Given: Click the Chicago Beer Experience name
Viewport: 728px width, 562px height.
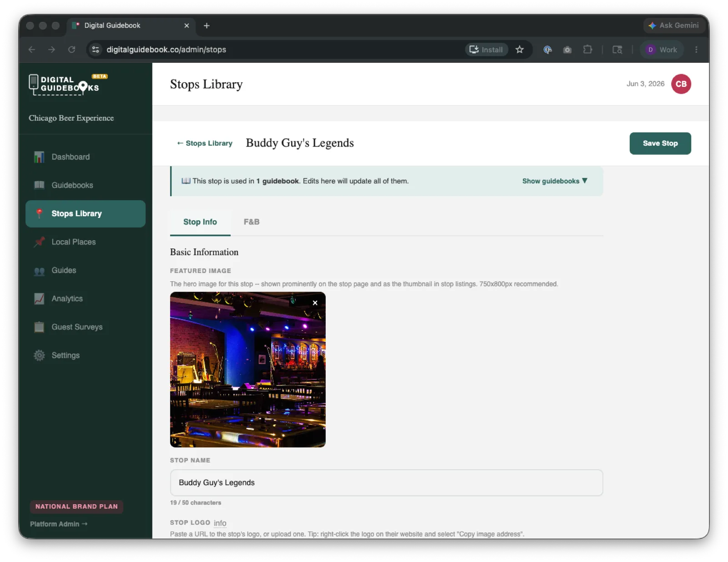Looking at the screenshot, I should coord(71,118).
